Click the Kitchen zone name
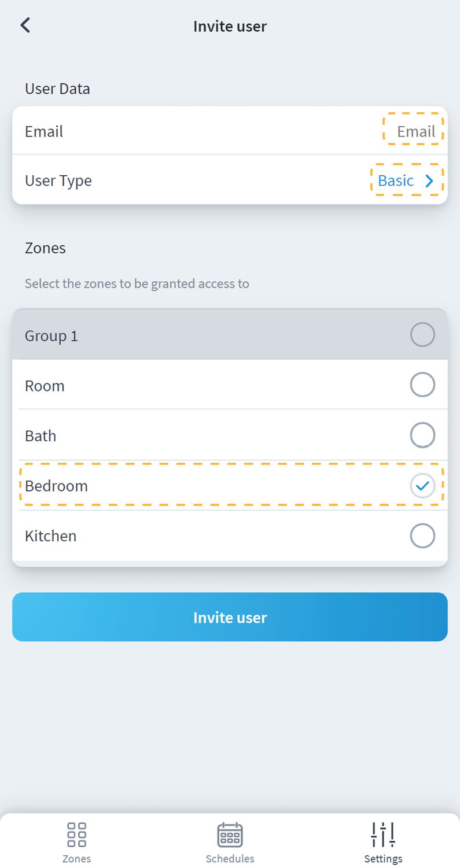Screen dimensions: 460x868 tap(51, 536)
